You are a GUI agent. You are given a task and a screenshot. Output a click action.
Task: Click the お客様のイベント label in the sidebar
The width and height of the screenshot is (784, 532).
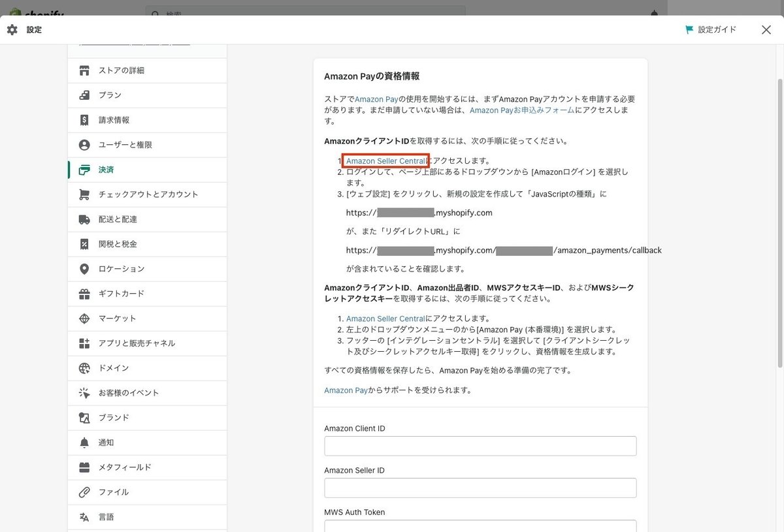click(x=129, y=393)
